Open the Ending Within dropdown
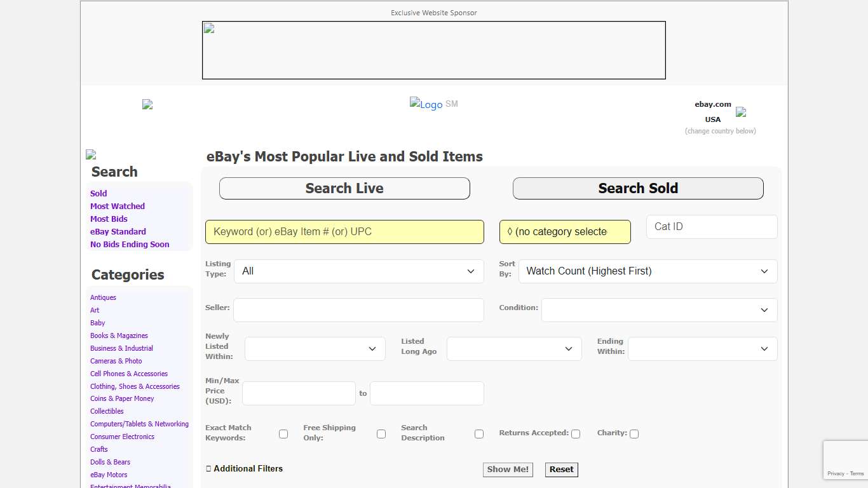This screenshot has width=868, height=488. click(x=702, y=349)
